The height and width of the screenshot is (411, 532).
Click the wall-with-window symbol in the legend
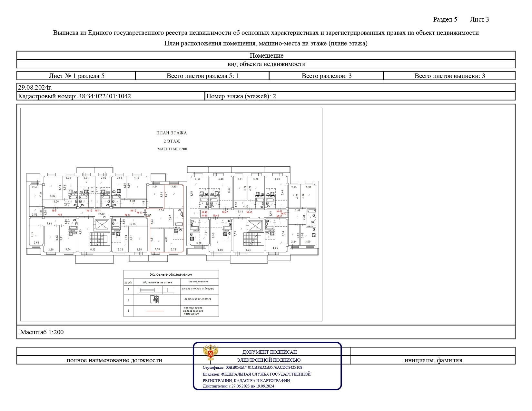coord(156,290)
